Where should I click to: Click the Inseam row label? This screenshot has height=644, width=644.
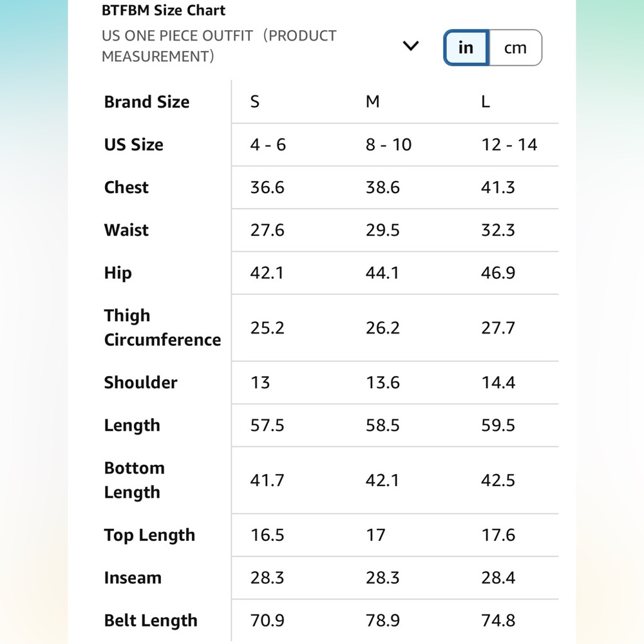coord(133,578)
